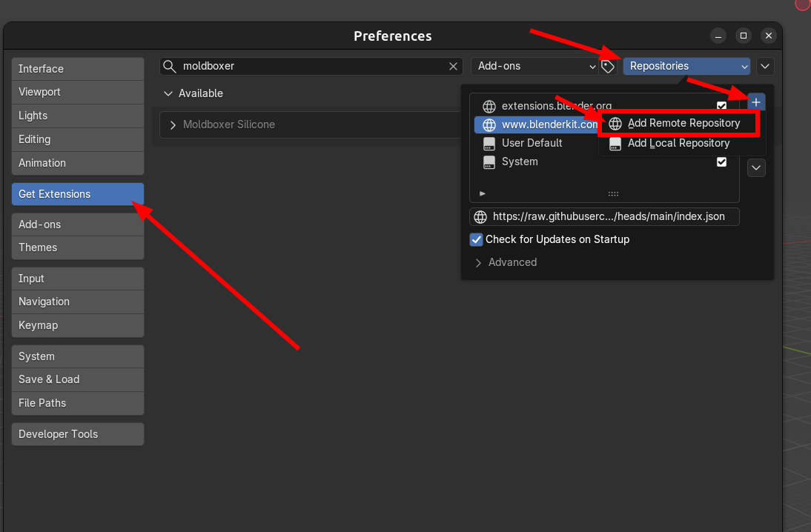
Task: Click the magnifying glass icon in the search bar
Action: click(170, 66)
